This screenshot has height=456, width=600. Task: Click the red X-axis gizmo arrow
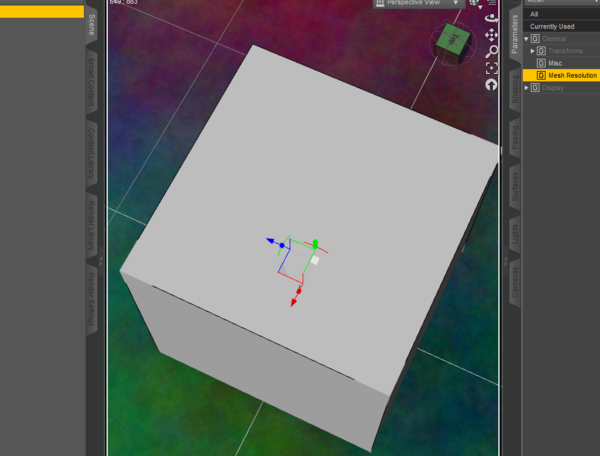(293, 303)
